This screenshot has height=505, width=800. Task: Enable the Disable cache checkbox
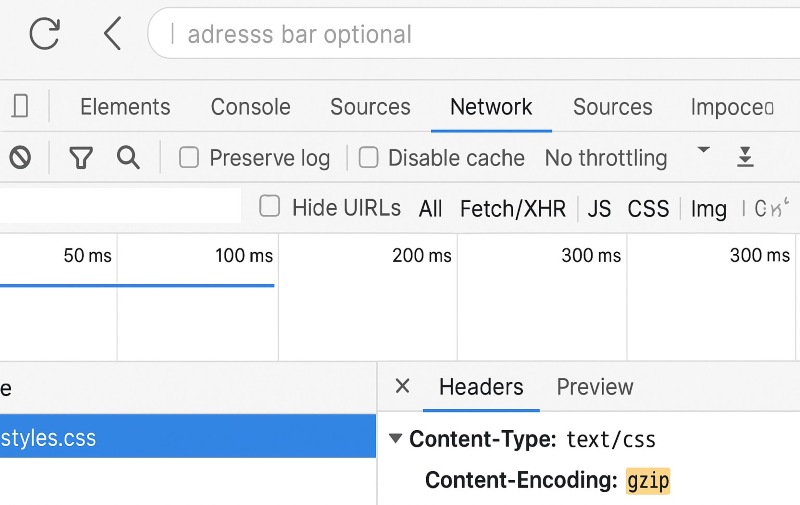click(x=368, y=157)
